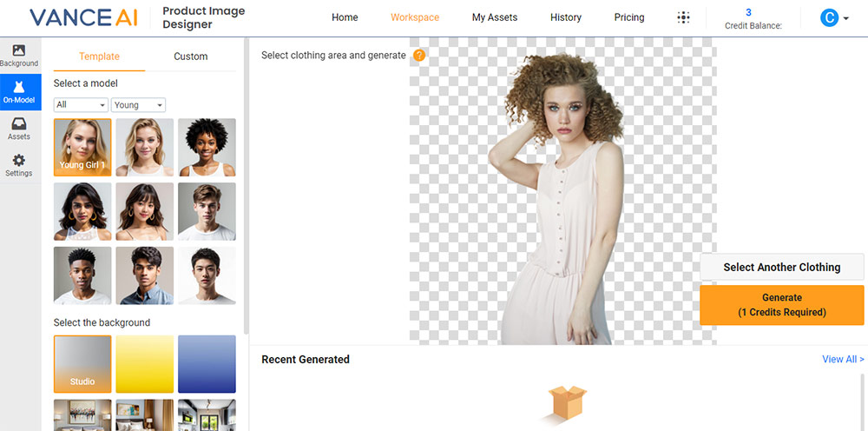Open the Young age dropdown
This screenshot has width=868, height=431.
[138, 104]
